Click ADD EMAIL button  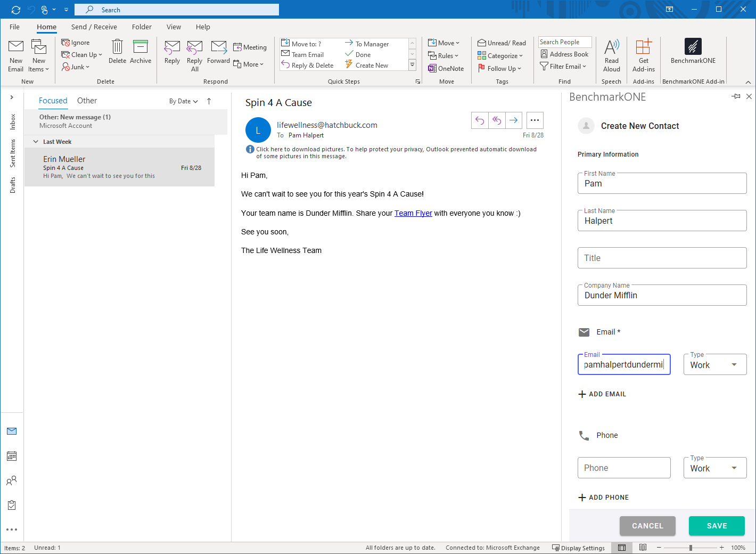coord(602,394)
